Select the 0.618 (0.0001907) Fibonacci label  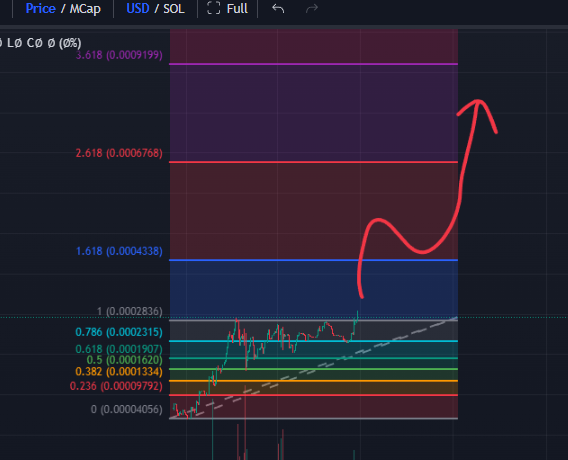[x=119, y=349]
